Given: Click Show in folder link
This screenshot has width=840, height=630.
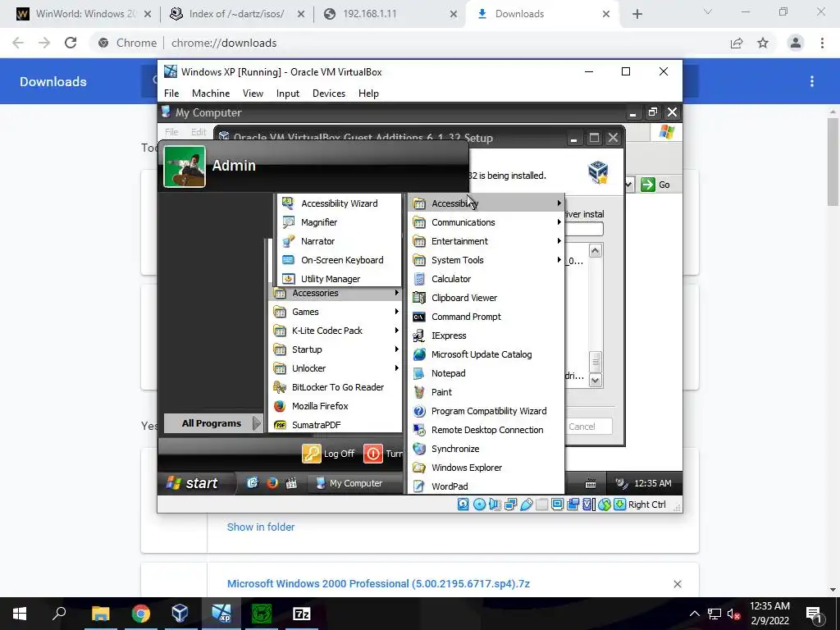Looking at the screenshot, I should 261,527.
